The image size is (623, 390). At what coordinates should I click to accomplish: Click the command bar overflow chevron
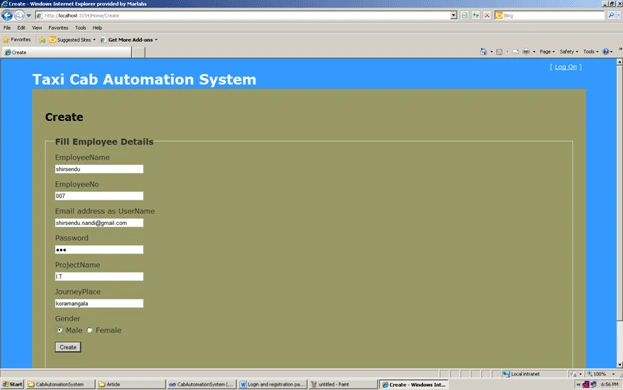click(620, 49)
